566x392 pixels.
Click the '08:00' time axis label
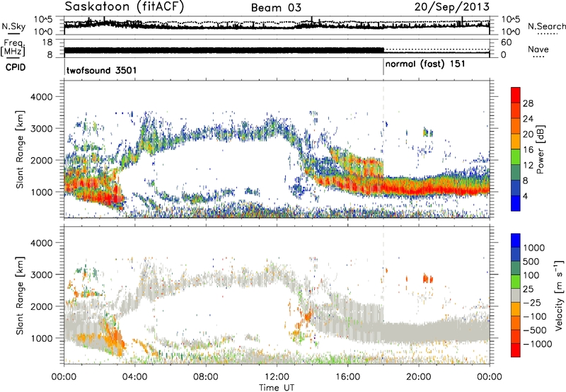pyautogui.click(x=206, y=377)
